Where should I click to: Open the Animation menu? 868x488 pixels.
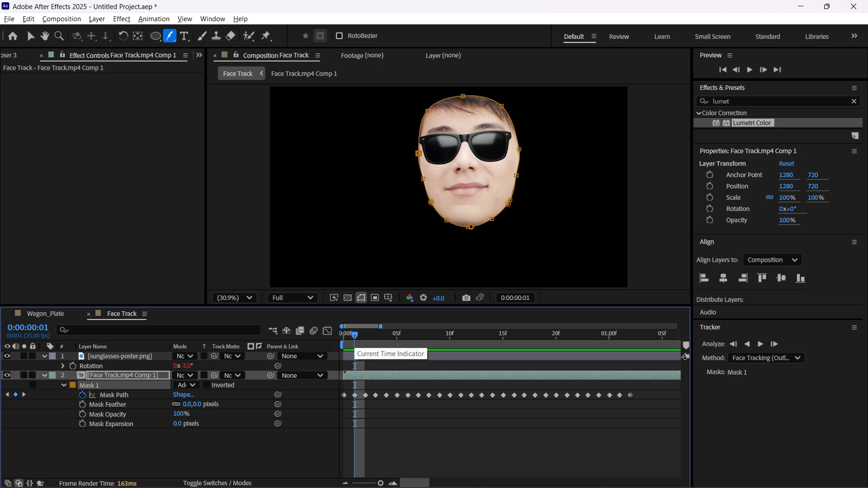[154, 19]
